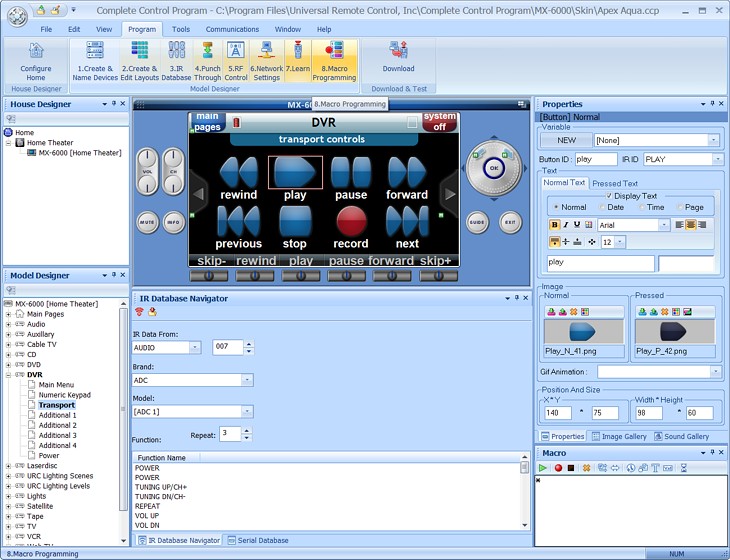Open the Arial font dropdown
730x560 pixels.
[x=664, y=225]
